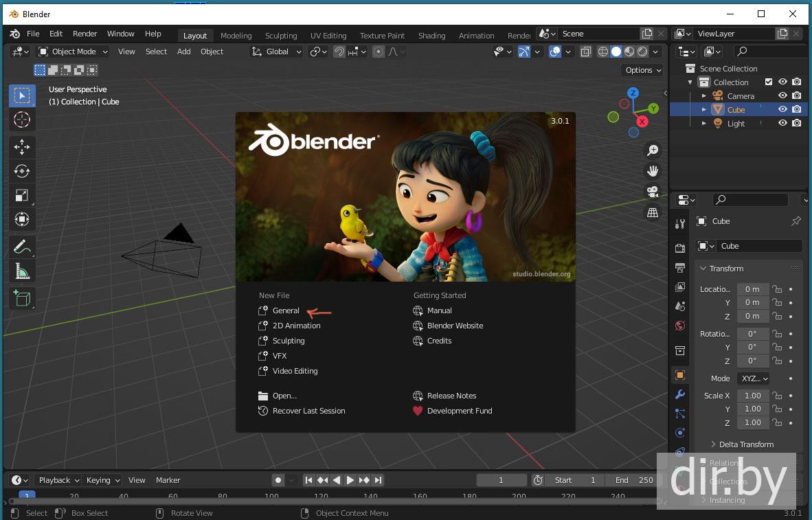Viewport: 812px width, 520px height.
Task: Click Recover Last Session
Action: point(308,411)
